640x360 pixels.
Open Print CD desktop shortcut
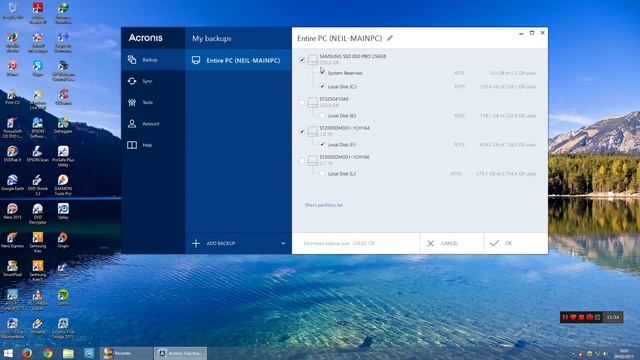[x=12, y=97]
